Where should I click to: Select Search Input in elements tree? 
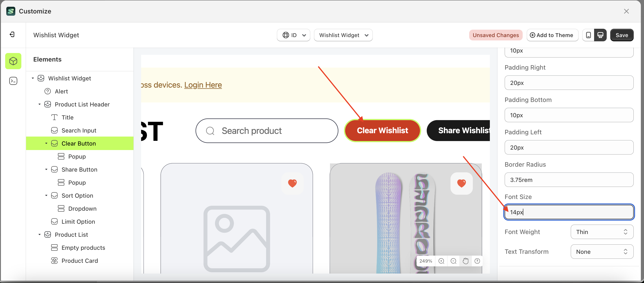79,130
